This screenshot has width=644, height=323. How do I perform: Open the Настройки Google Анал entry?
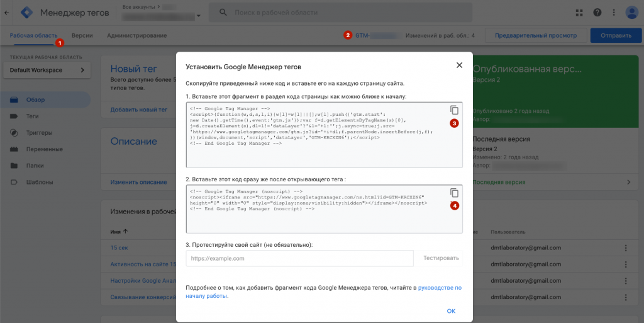click(143, 281)
